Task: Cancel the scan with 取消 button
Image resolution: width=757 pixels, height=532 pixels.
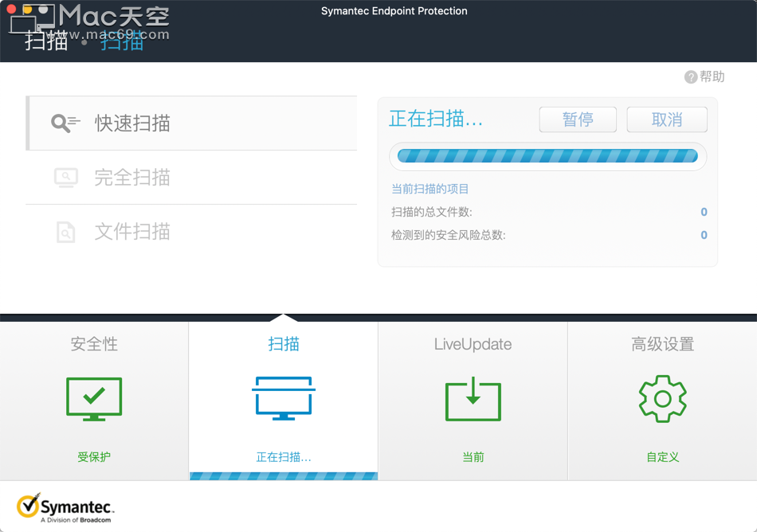Action: coord(667,119)
